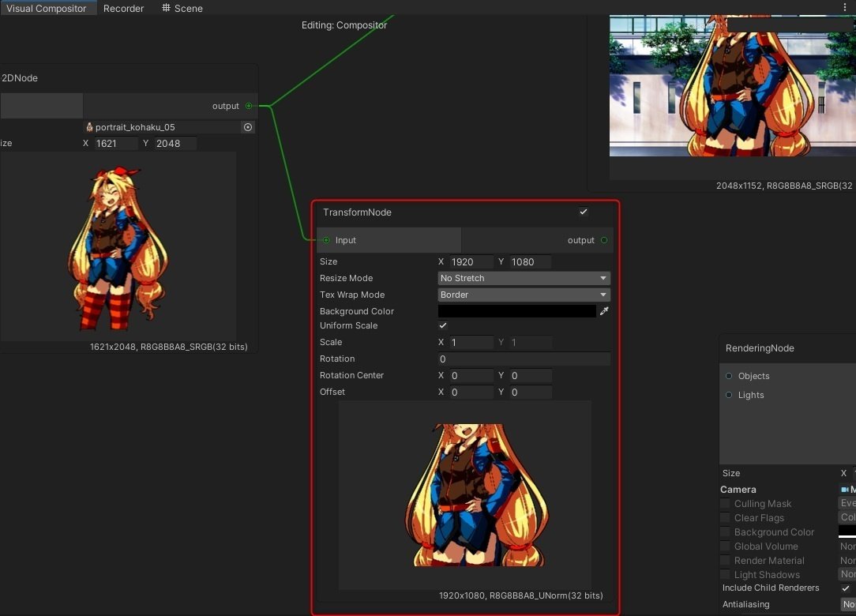Click the Rotation Center X field

[x=471, y=376]
